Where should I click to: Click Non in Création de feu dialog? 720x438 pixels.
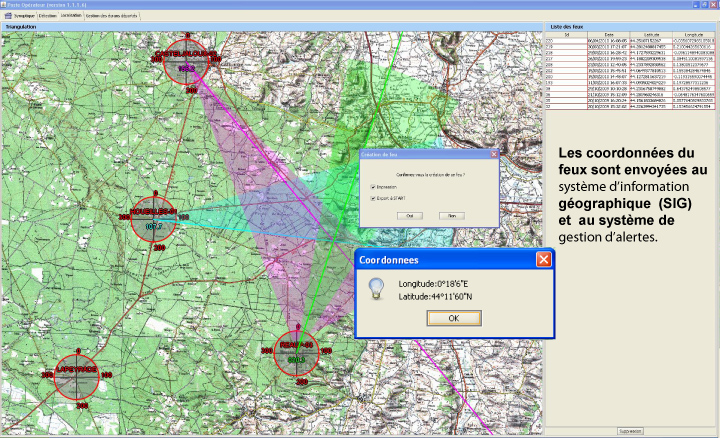tap(451, 215)
